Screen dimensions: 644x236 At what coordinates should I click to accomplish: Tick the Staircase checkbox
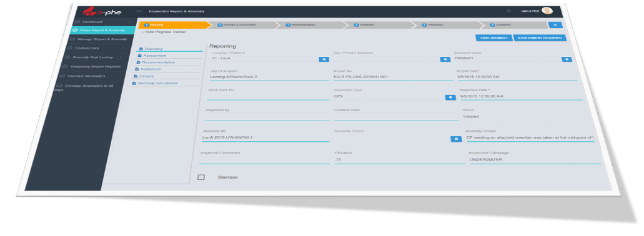201,177
